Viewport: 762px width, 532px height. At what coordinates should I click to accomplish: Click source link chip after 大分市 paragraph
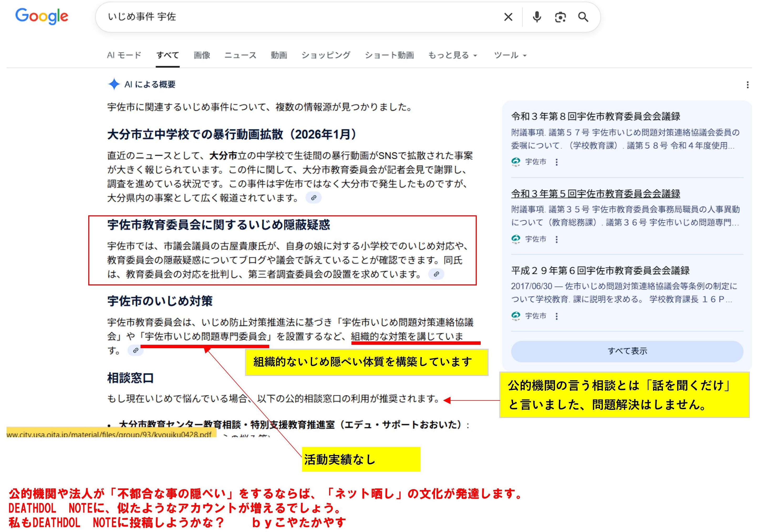pyautogui.click(x=313, y=198)
